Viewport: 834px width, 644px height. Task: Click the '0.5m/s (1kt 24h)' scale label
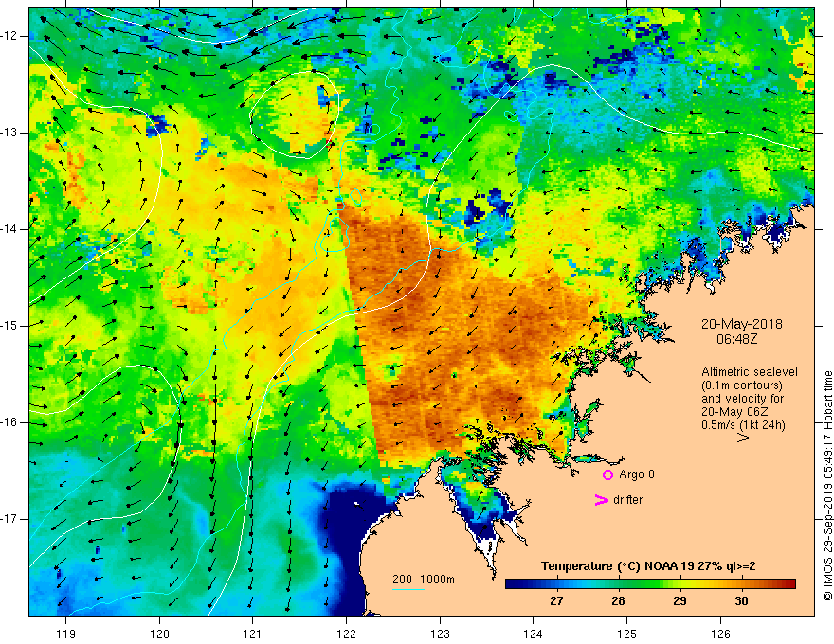pyautogui.click(x=743, y=424)
